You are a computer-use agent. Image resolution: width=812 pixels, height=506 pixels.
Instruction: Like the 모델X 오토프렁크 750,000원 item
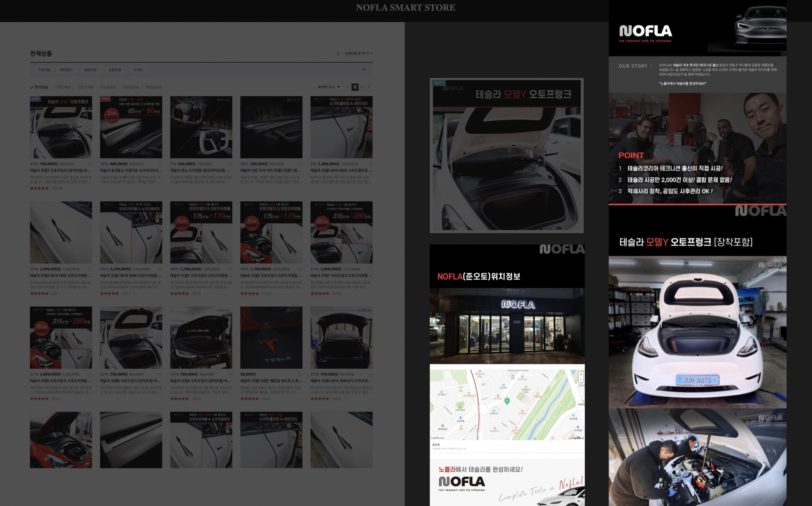click(230, 374)
